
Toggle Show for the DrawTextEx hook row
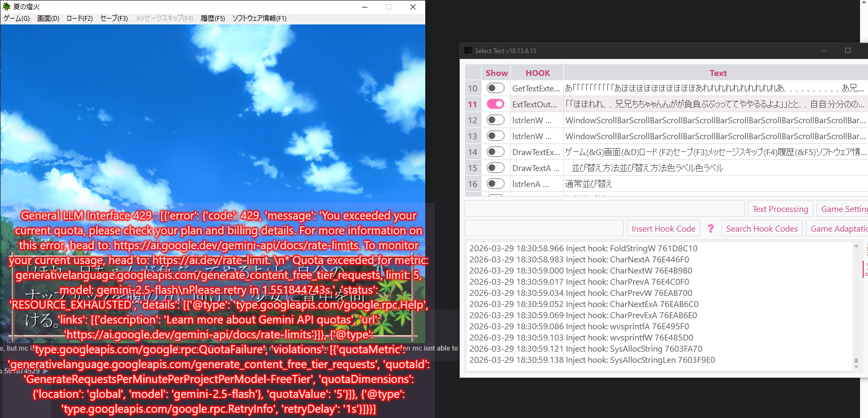pos(495,152)
